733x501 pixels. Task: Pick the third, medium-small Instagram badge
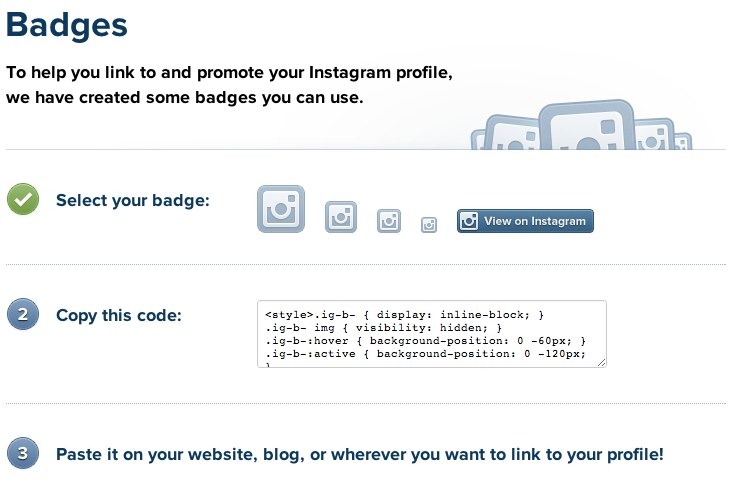point(389,221)
